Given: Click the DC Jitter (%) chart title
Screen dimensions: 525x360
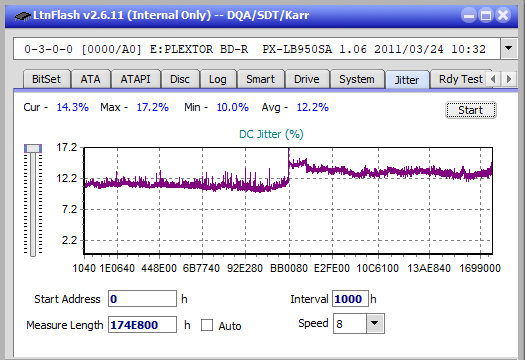Looking at the screenshot, I should click(x=271, y=134).
